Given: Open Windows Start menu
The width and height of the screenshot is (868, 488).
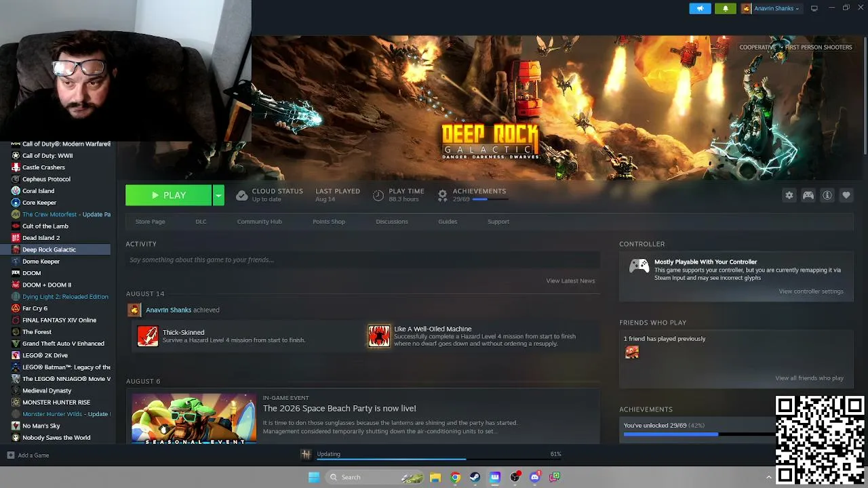Looking at the screenshot, I should (314, 477).
